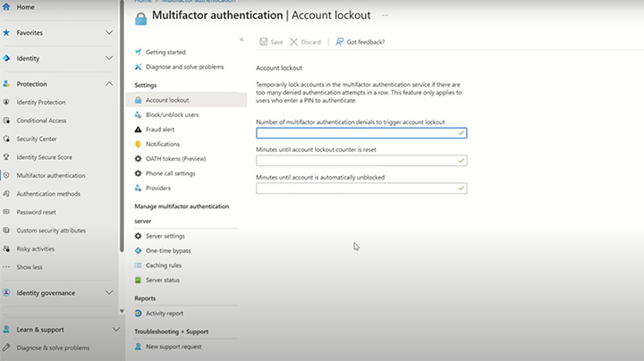
Task: Collapse the side menu with double chevron
Action: (241, 40)
